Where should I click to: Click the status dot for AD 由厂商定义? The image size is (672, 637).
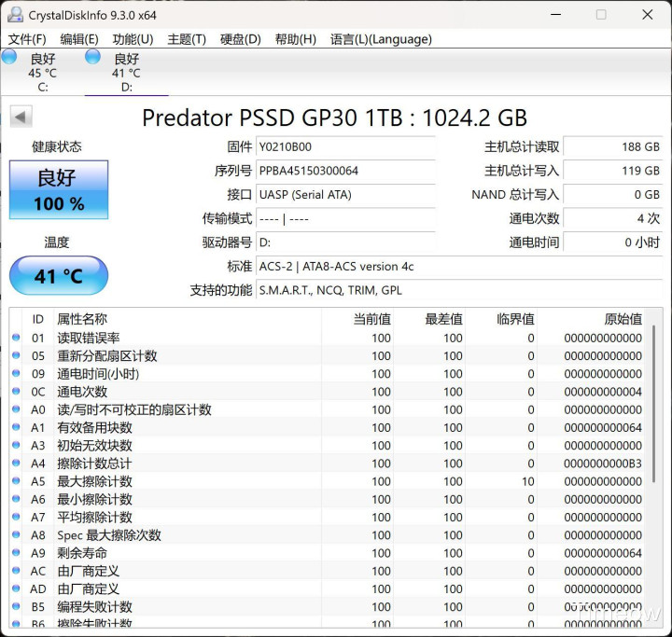coord(16,589)
